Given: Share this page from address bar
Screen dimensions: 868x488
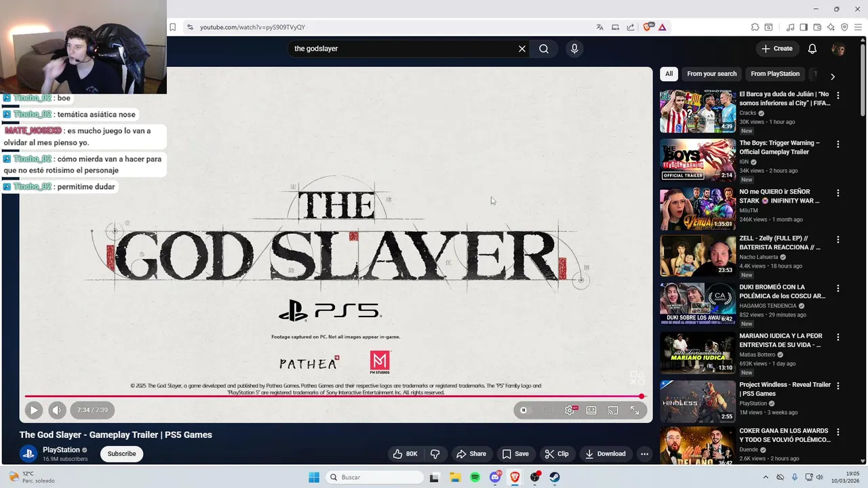Looking at the screenshot, I should point(631,27).
